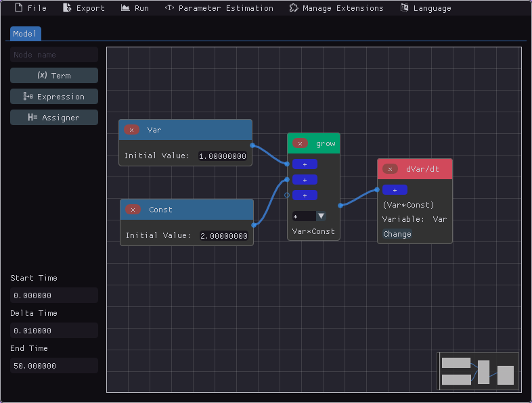Screen dimensions: 532x403
Task: Select the grow node title
Action: (326, 143)
